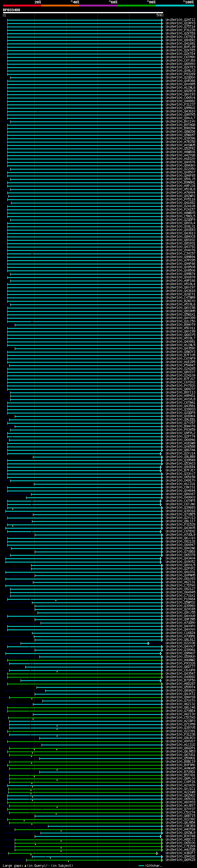Select the UniRef100_B8BCI9 label
Screen dimensions: 197x868
[180, 761]
